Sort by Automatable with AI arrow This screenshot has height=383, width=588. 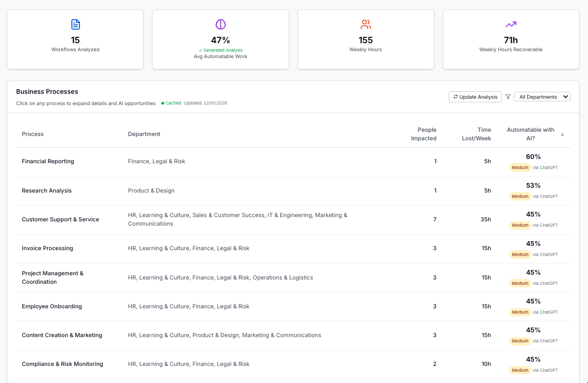[562, 134]
